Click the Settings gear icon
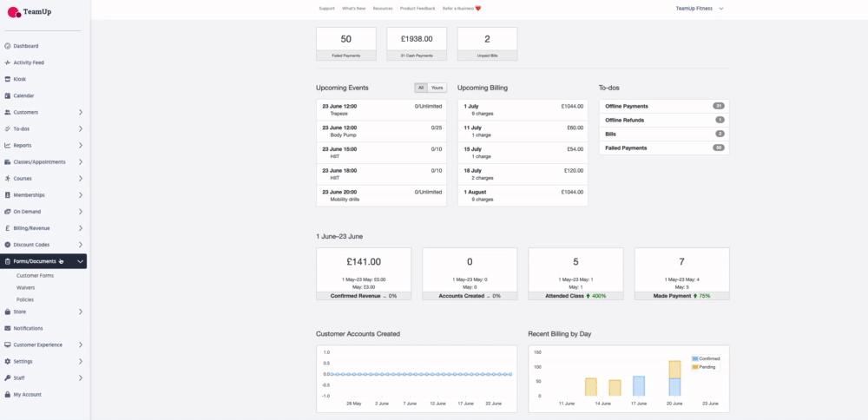868x420 pixels. click(x=8, y=361)
